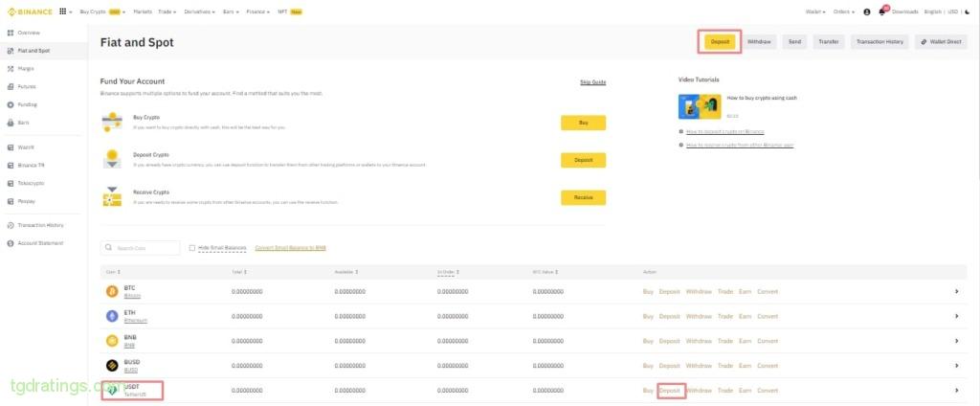980x406 pixels.
Task: Click the Binance TR sidebar icon
Action: point(10,165)
